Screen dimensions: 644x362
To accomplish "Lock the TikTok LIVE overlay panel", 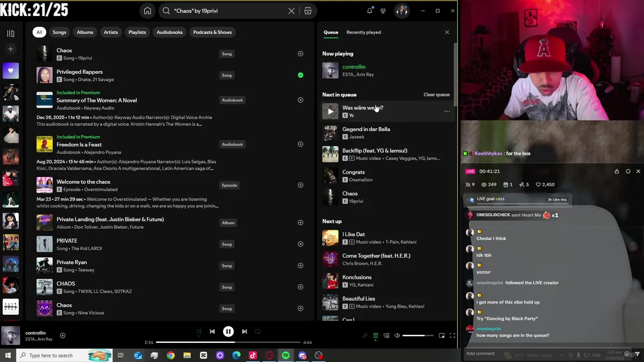I will coord(617,171).
